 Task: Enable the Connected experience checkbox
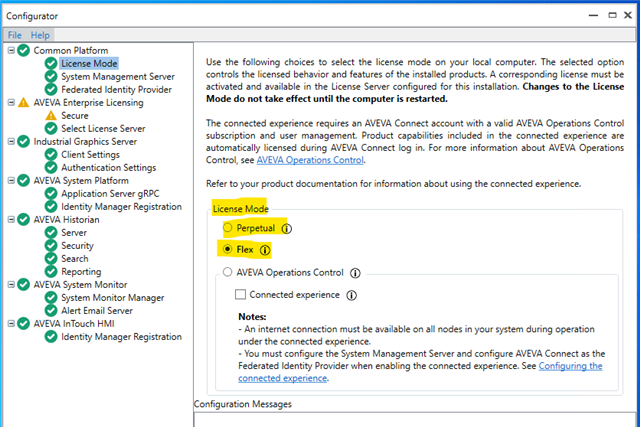(240, 295)
